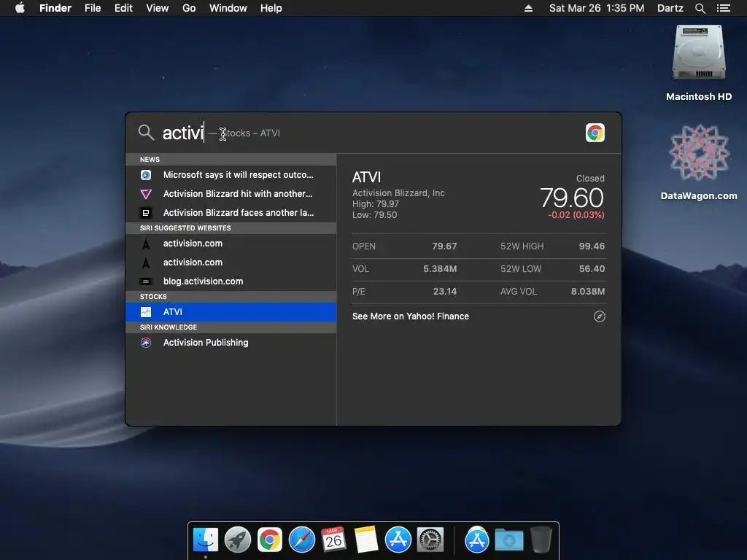This screenshot has height=560, width=747.
Task: Open Launchpad from the Dock
Action: 237,540
